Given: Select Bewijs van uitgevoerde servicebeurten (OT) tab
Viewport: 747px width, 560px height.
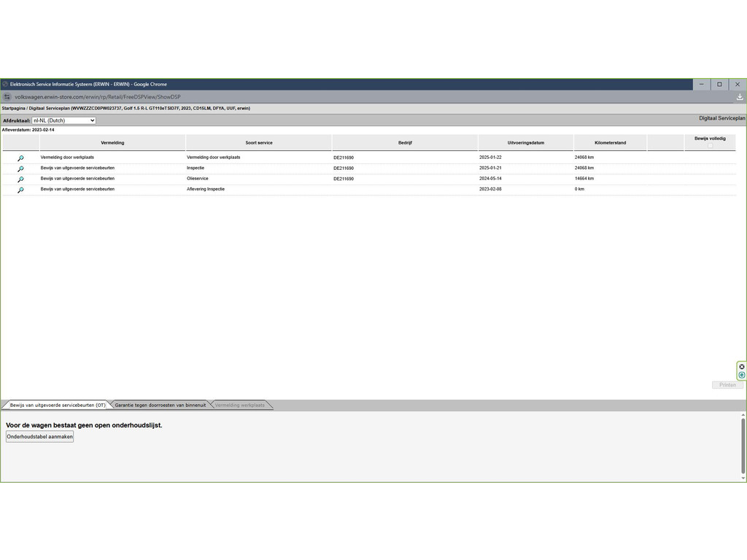Looking at the screenshot, I should click(x=58, y=405).
